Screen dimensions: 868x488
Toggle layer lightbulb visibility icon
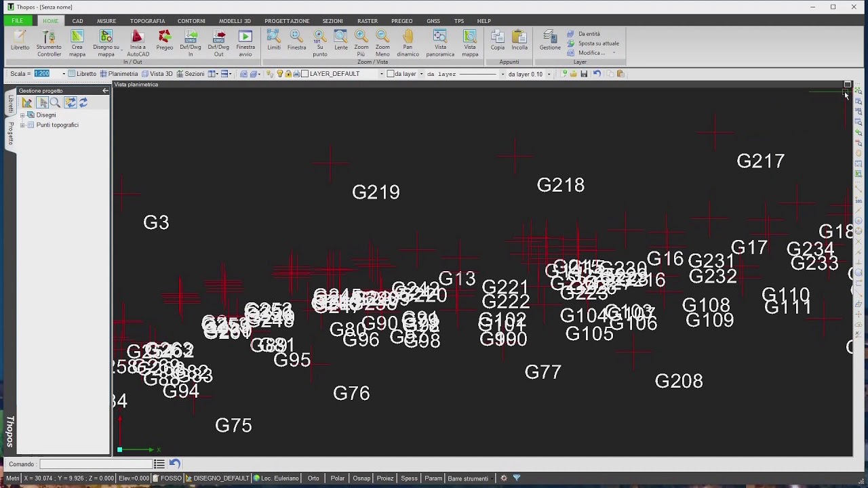coord(280,74)
